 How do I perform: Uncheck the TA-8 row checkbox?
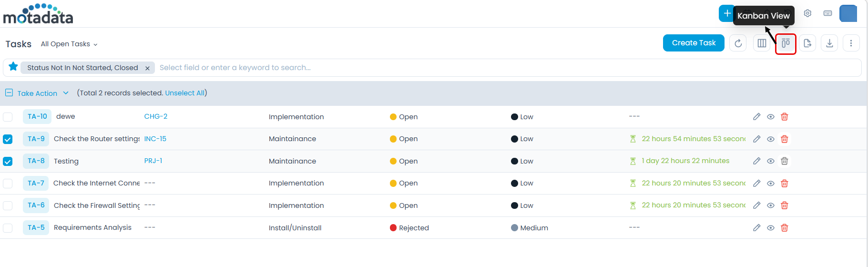click(8, 161)
